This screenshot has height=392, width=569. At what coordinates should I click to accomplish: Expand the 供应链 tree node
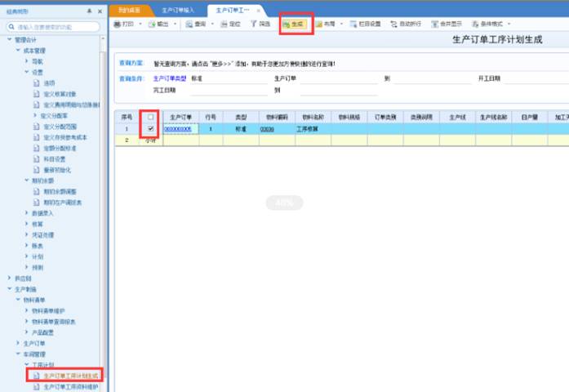10,278
